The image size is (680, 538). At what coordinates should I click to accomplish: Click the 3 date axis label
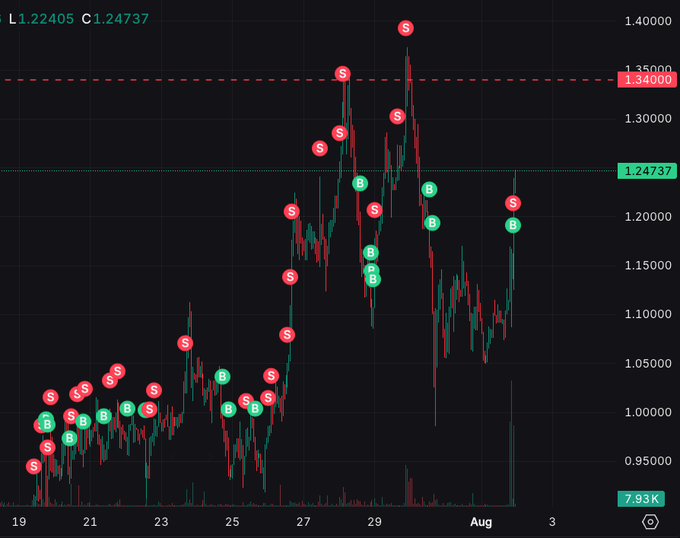pyautogui.click(x=552, y=522)
